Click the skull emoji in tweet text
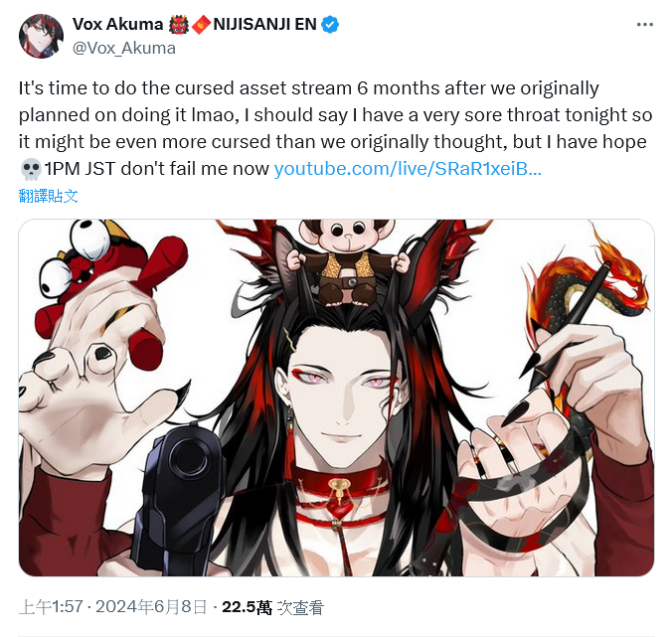This screenshot has width=672, height=637. [31, 169]
